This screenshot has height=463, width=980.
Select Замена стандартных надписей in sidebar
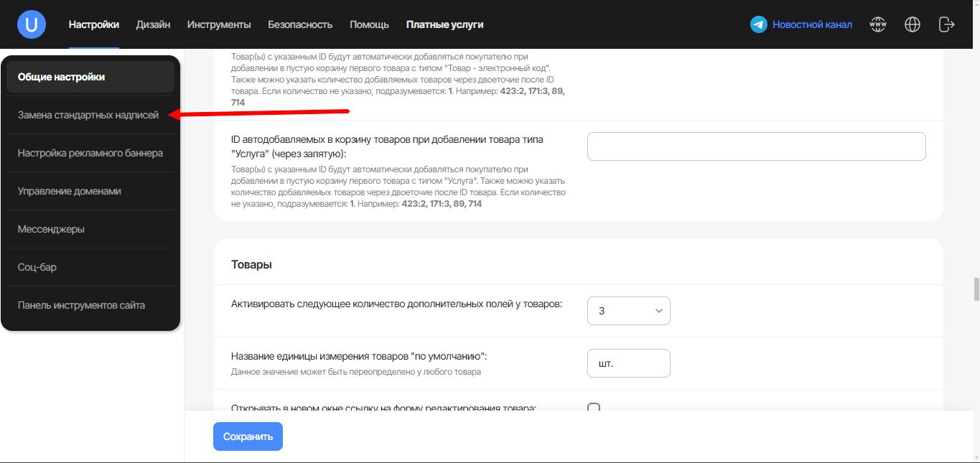pos(88,115)
